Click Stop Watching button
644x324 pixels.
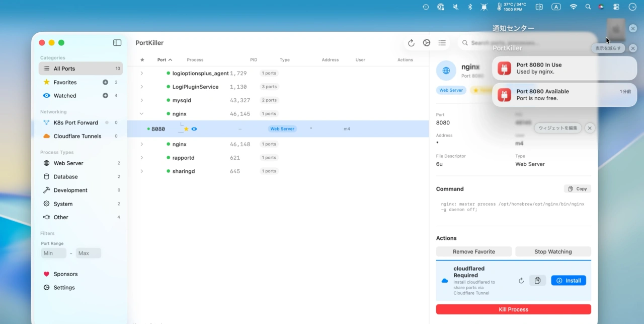tap(553, 251)
